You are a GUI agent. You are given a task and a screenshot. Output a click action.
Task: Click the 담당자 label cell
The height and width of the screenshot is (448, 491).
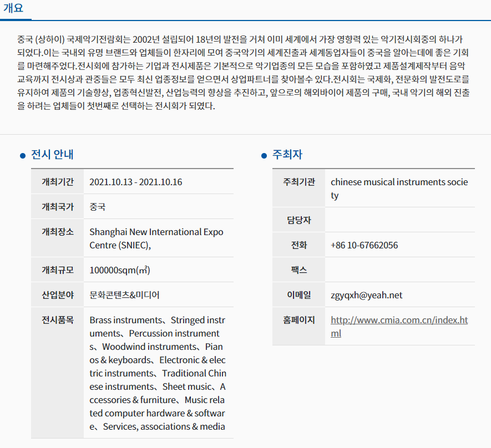(x=298, y=220)
